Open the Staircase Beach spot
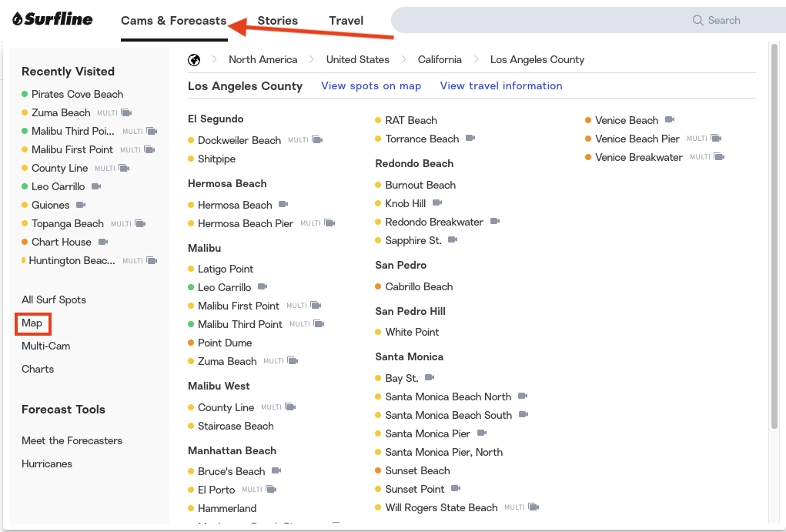786x532 pixels. pos(236,427)
